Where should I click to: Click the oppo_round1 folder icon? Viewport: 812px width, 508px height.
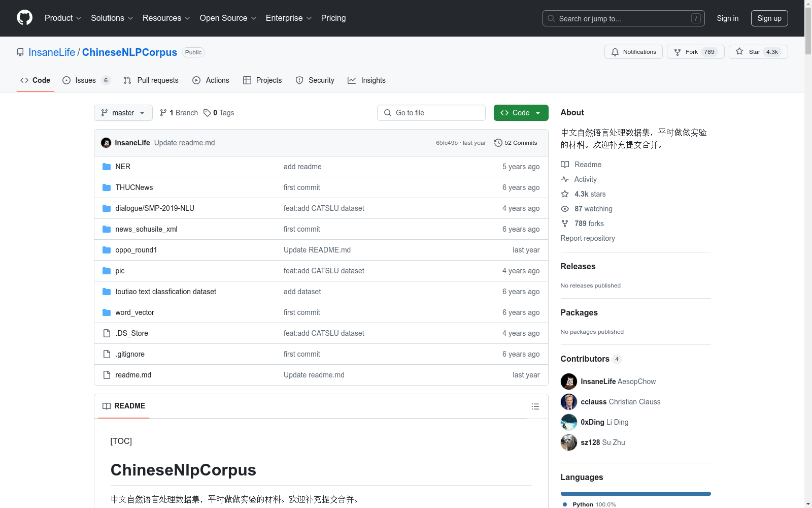107,250
